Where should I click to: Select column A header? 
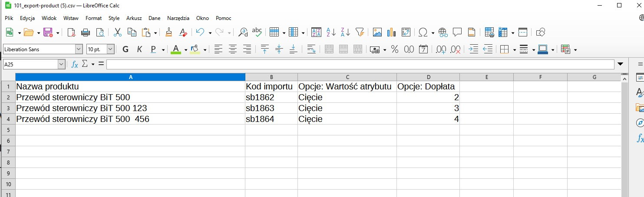click(x=130, y=77)
